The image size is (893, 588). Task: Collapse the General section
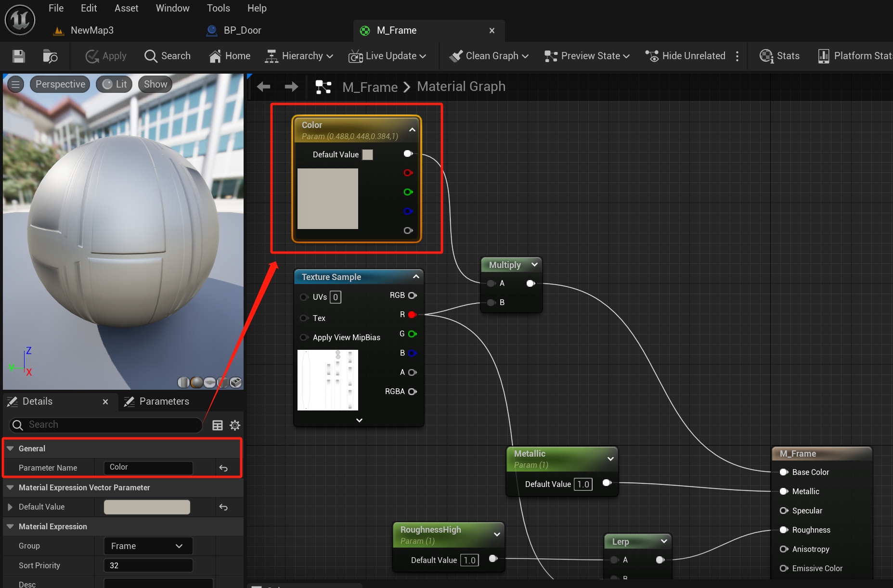(x=10, y=448)
